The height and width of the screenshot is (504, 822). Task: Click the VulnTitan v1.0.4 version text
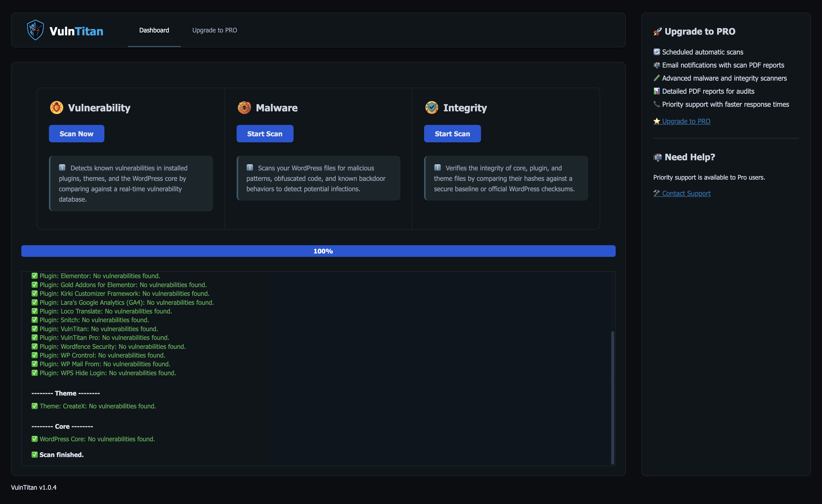34,487
